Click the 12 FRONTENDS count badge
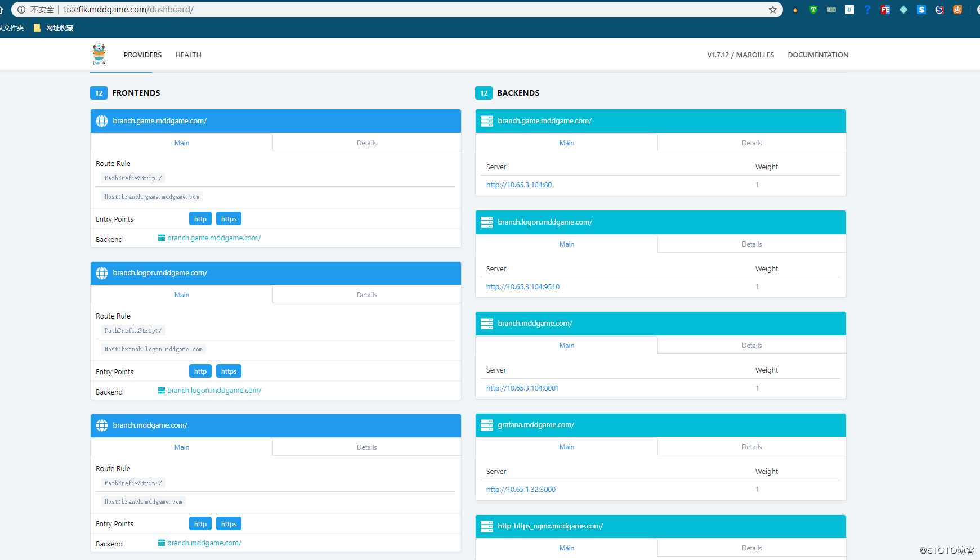This screenshot has height=560, width=980. click(99, 93)
